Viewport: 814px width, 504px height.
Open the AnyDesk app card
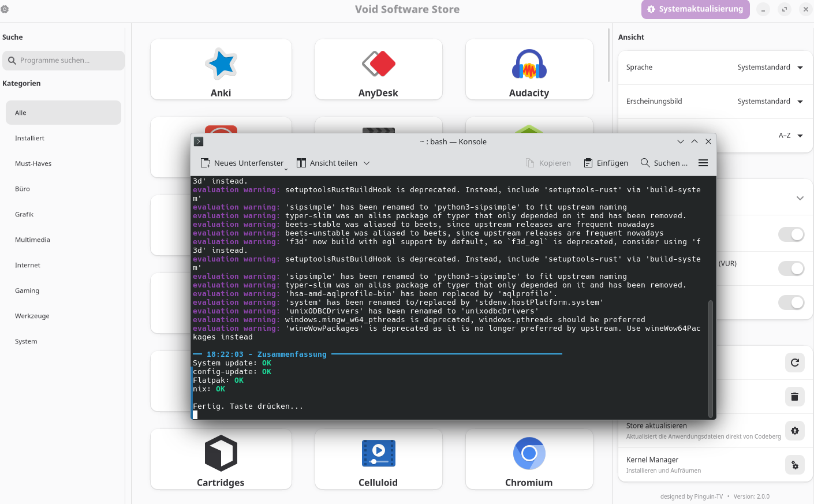(x=379, y=69)
